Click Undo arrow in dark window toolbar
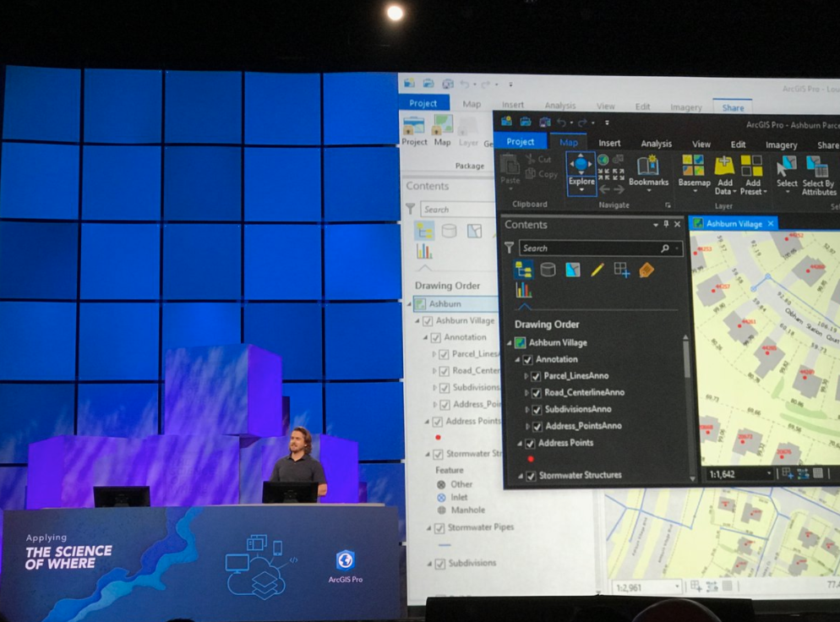 pyautogui.click(x=562, y=123)
